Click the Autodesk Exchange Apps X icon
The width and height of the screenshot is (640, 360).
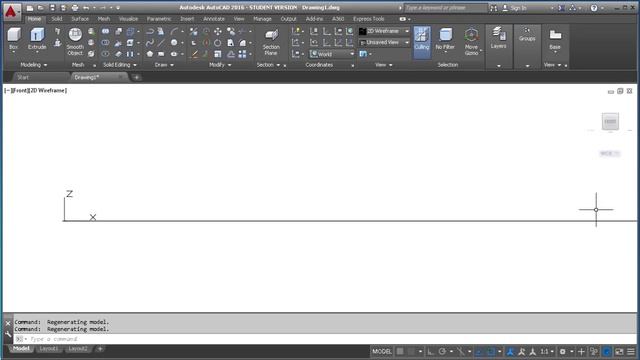[562, 8]
